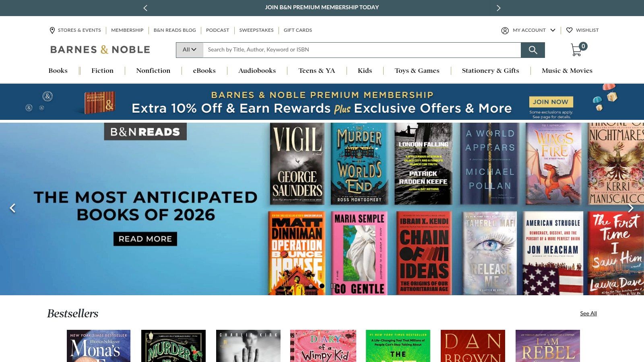Open the Podcast link

[217, 30]
